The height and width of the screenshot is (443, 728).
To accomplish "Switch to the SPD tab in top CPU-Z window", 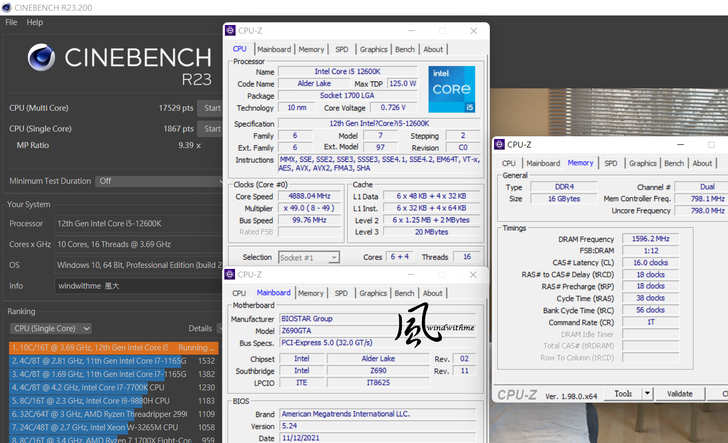I will click(342, 49).
